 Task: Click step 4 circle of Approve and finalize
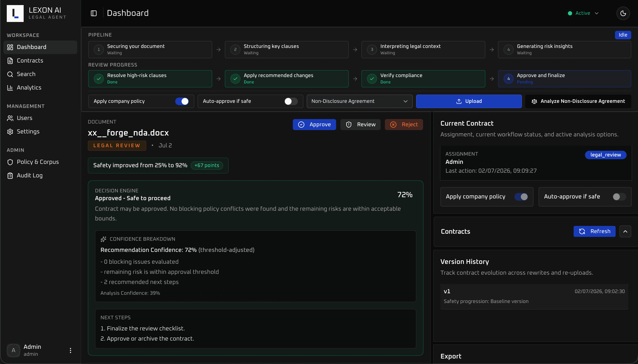tap(508, 79)
